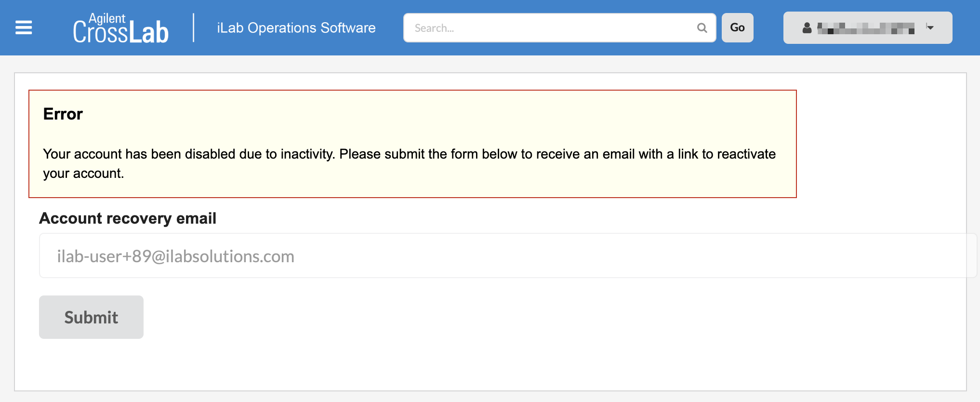Click the iLab Operations Software title

[x=296, y=28]
